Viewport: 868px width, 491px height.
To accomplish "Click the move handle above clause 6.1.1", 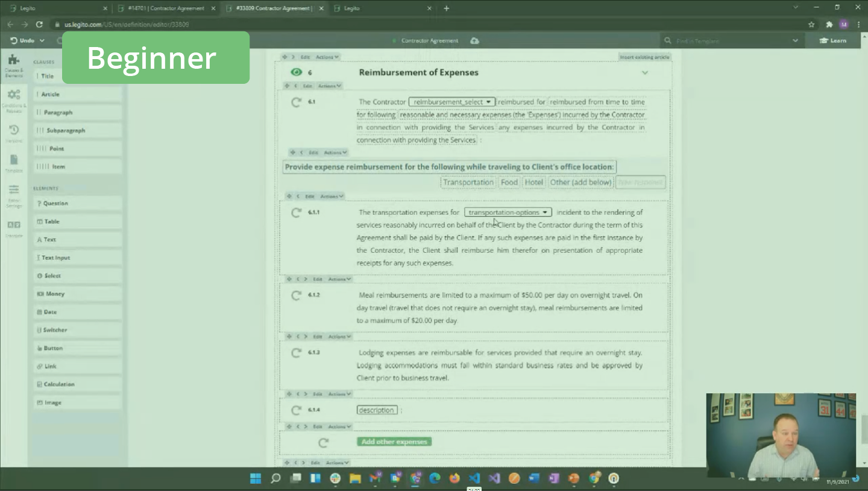I will (289, 196).
